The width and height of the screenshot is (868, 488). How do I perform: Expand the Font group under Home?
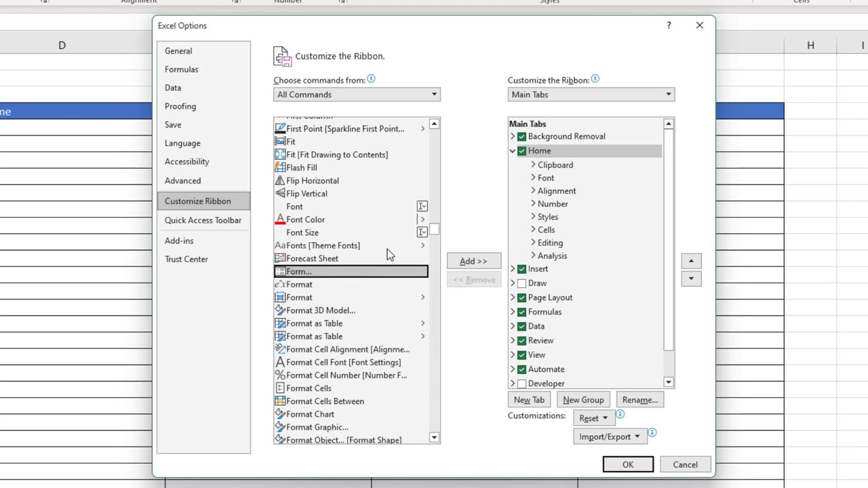point(533,178)
